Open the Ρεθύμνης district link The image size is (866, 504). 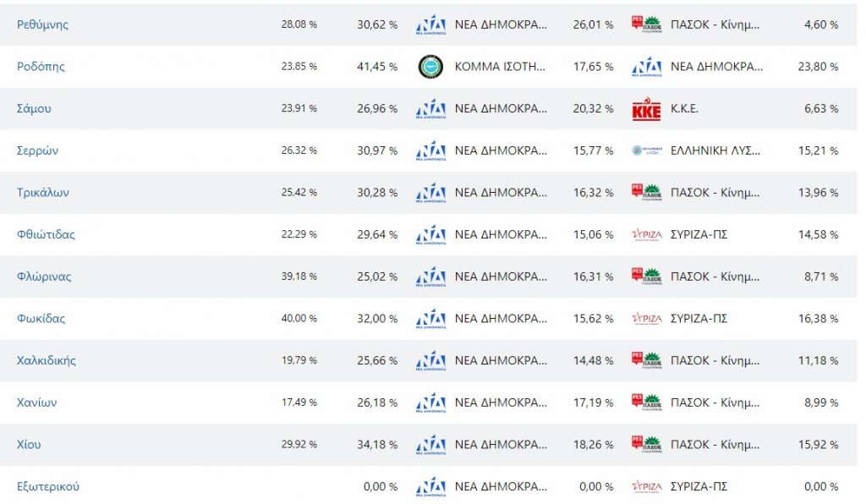tap(42, 25)
